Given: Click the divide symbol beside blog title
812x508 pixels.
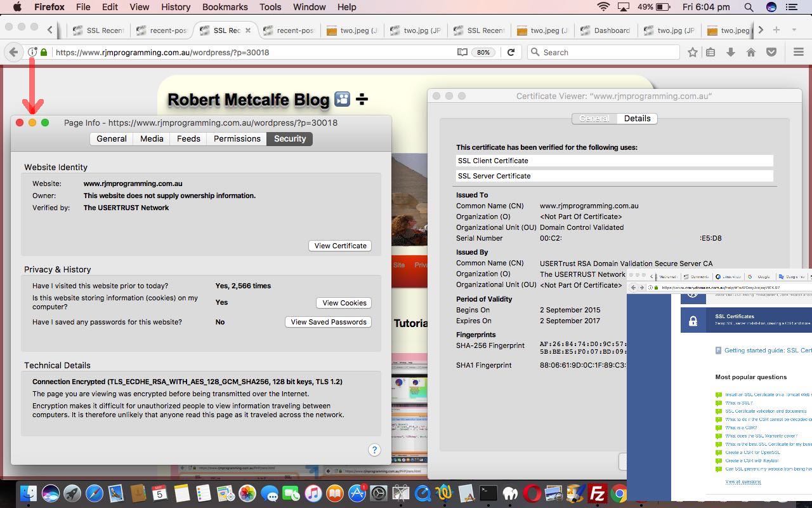Looking at the screenshot, I should [x=362, y=99].
